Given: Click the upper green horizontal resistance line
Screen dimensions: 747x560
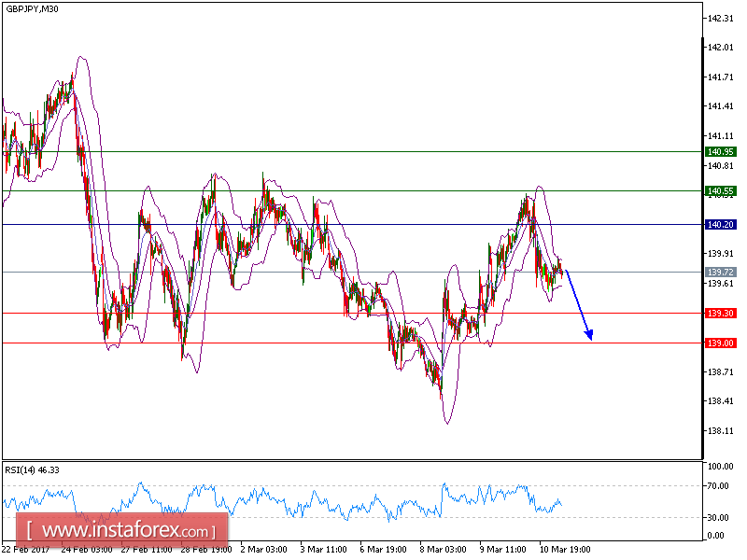Looking at the screenshot, I should 373,150.
